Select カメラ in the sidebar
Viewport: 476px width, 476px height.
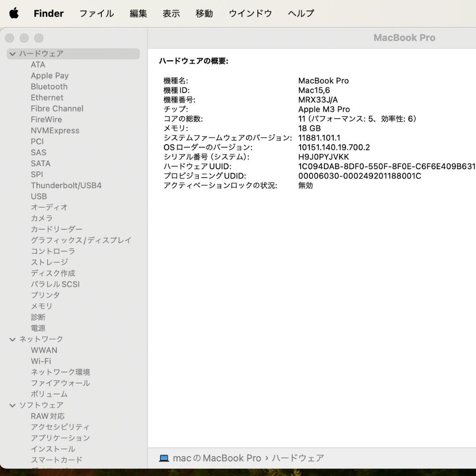[x=42, y=218]
